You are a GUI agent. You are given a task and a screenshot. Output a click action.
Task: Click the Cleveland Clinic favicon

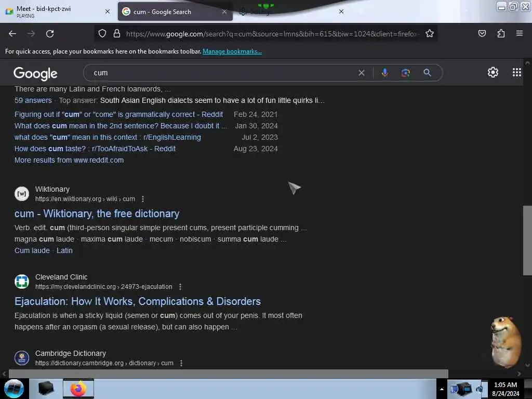(x=22, y=282)
